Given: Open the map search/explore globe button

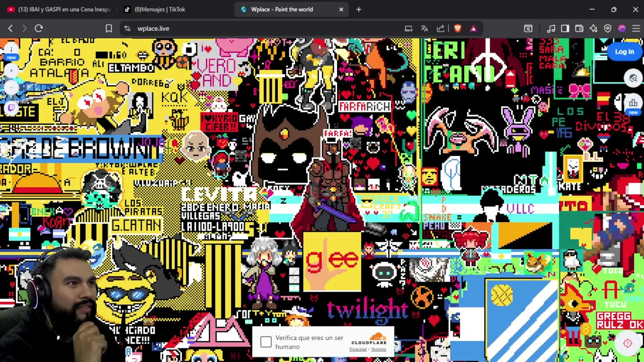Looking at the screenshot, I should click(x=633, y=78).
